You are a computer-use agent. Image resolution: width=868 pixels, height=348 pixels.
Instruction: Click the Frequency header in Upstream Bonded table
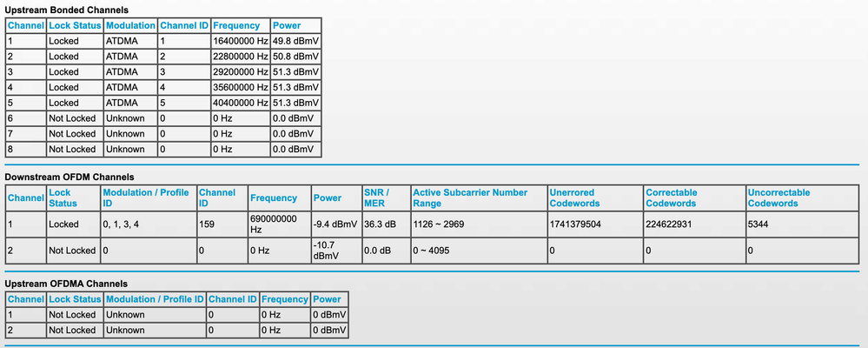(x=236, y=25)
